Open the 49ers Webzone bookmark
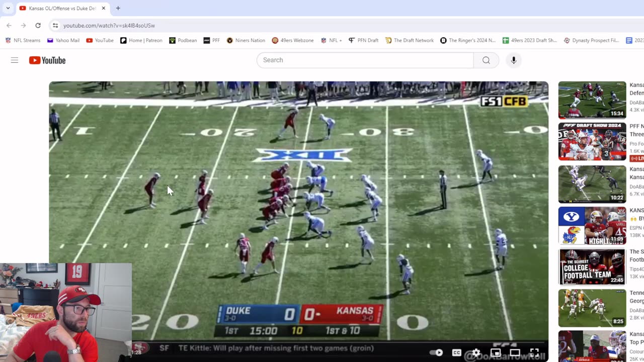This screenshot has width=644, height=362. pos(292,40)
